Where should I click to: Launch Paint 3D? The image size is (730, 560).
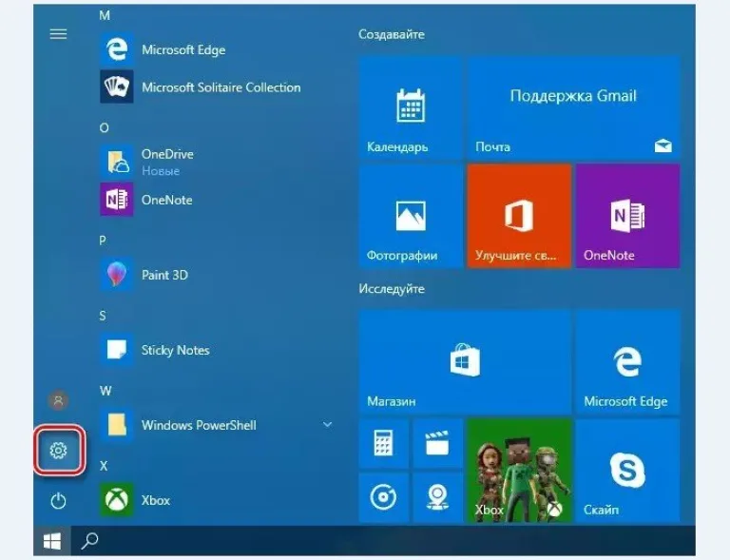pyautogui.click(x=216, y=275)
